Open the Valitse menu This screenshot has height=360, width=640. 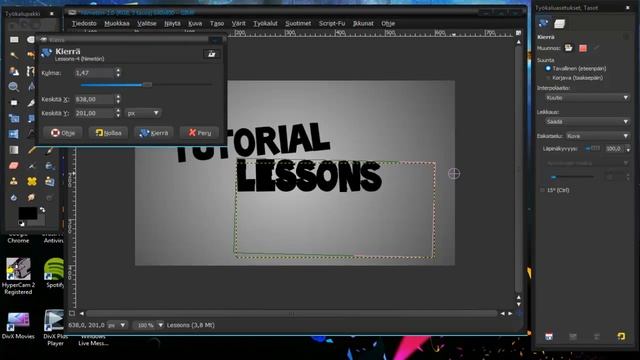point(147,23)
